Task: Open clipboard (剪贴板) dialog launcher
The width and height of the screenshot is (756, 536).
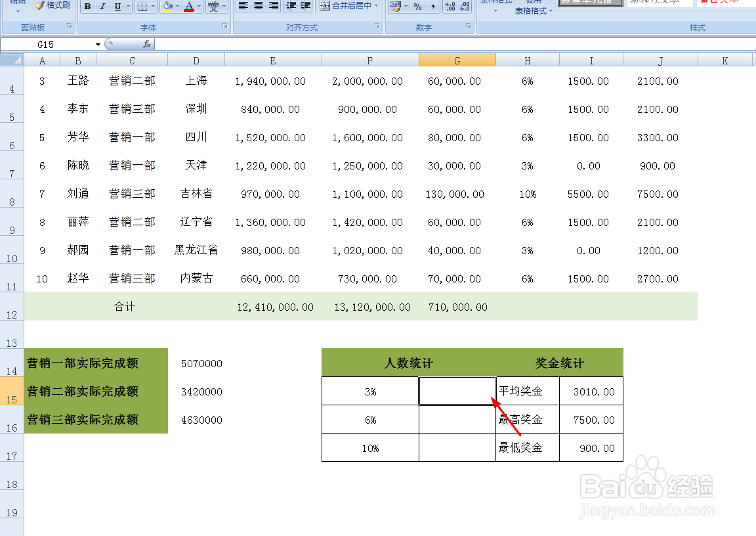Action: (70, 26)
